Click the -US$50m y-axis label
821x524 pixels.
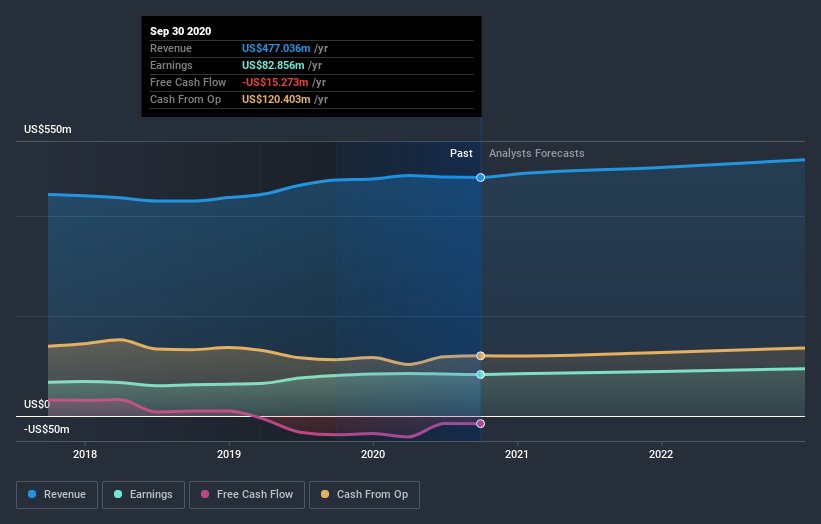[47, 429]
